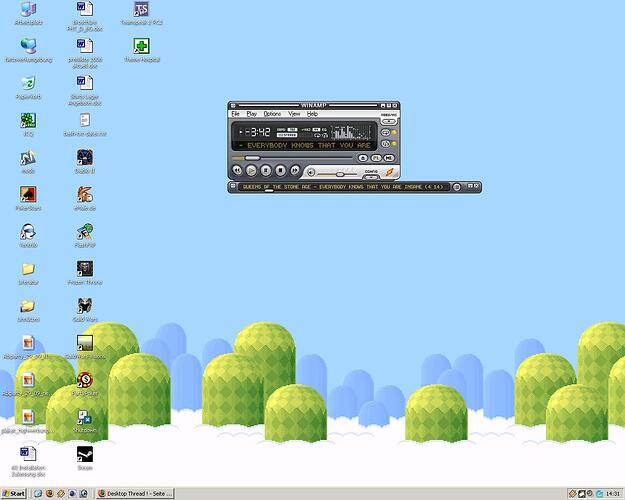The width and height of the screenshot is (625, 500).
Task: Click the Winamp lightning bolt logo
Action: 389,172
